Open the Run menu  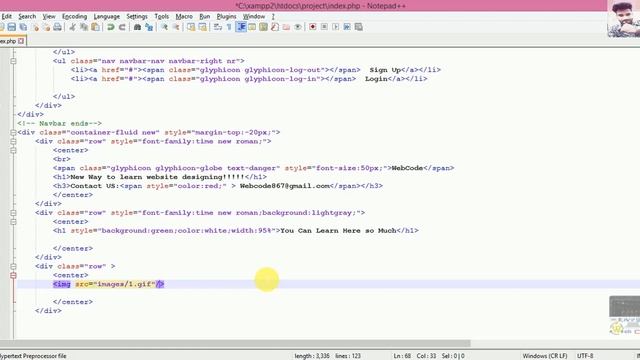click(x=204, y=16)
